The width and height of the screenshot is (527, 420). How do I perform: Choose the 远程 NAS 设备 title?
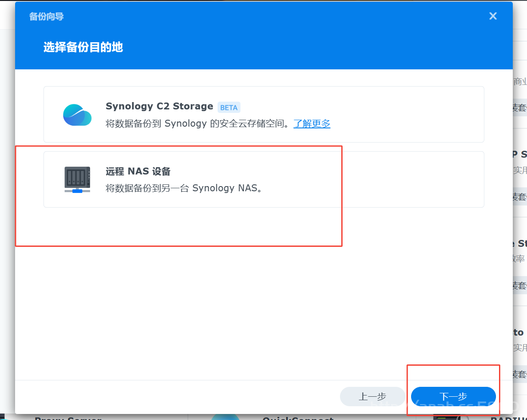point(138,171)
